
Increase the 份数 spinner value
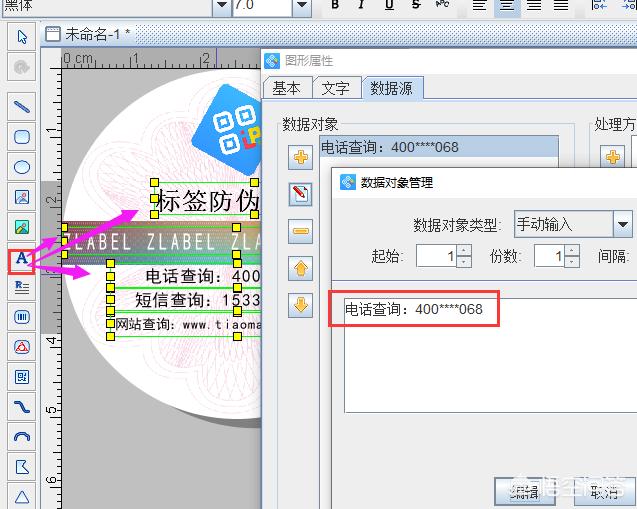coord(572,250)
